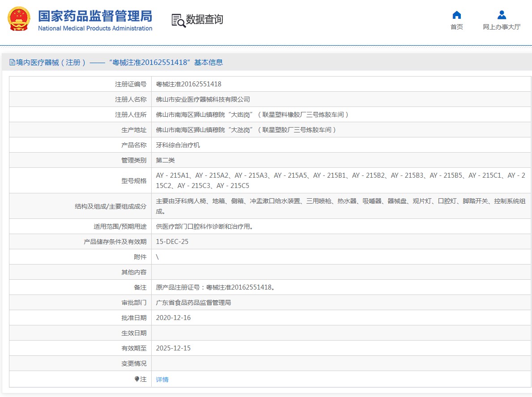Click 国家药品监督管理局 site title
Screen dimensions: 532x397
95,16
